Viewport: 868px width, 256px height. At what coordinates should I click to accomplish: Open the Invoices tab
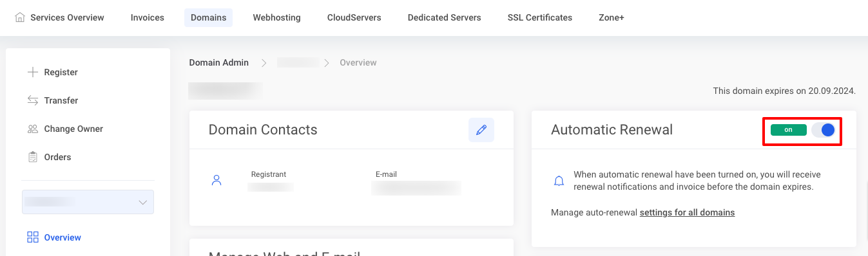148,17
